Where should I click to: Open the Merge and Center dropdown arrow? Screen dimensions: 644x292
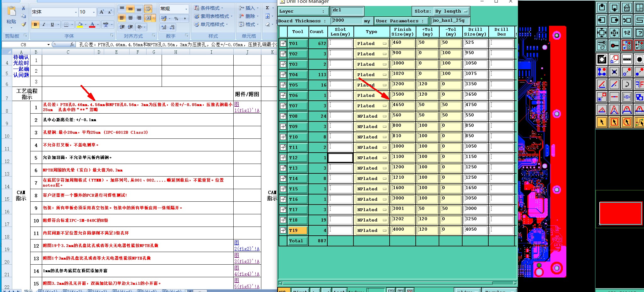tap(154, 18)
